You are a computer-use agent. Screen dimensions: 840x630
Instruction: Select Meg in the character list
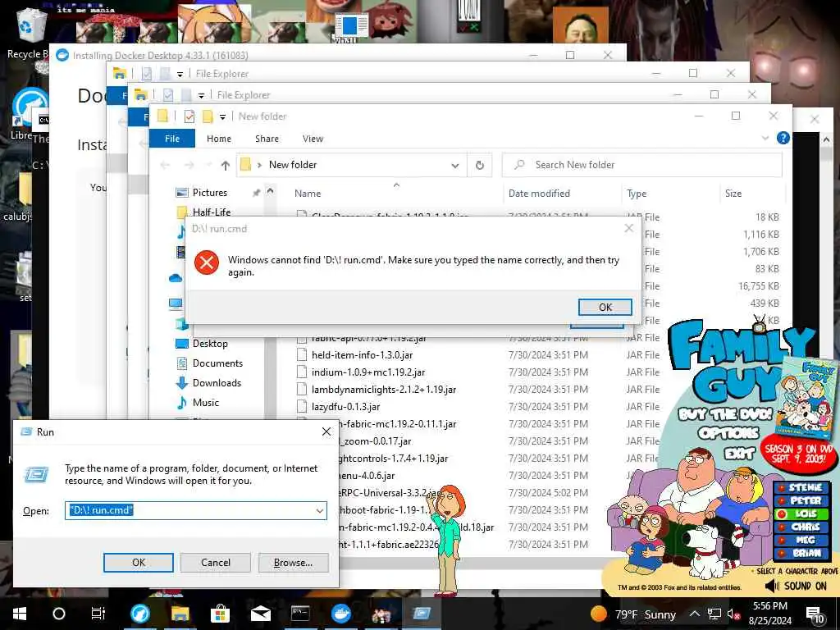[x=801, y=540]
